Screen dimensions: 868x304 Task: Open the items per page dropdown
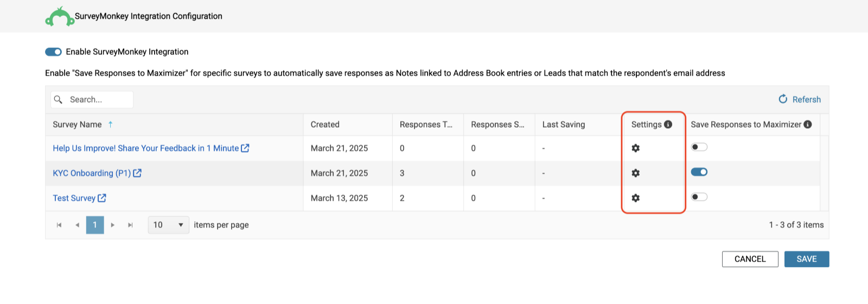[x=169, y=225]
